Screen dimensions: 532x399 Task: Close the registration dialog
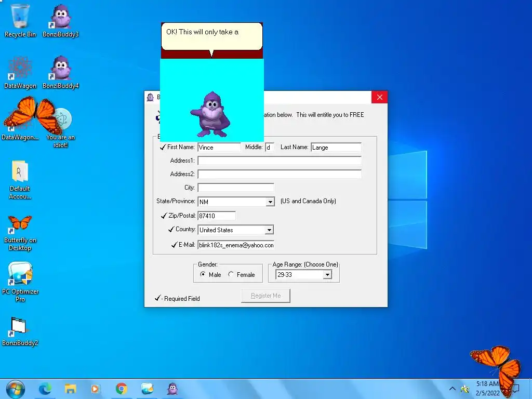379,97
